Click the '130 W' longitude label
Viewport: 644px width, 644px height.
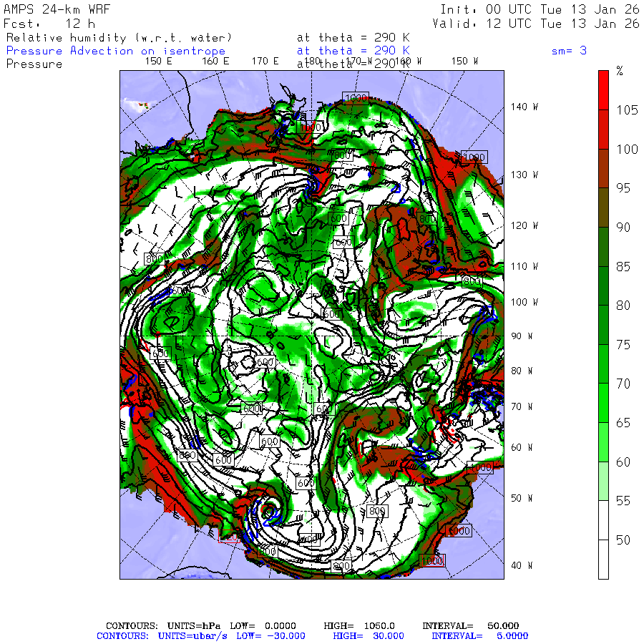pos(524,175)
